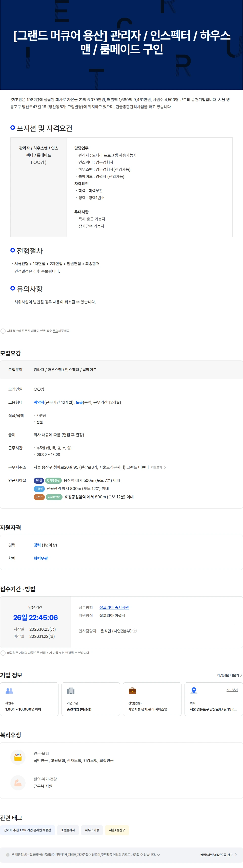The width and height of the screenshot is (243, 868).
Task: Click 도급 employment type link
Action: 79,402
